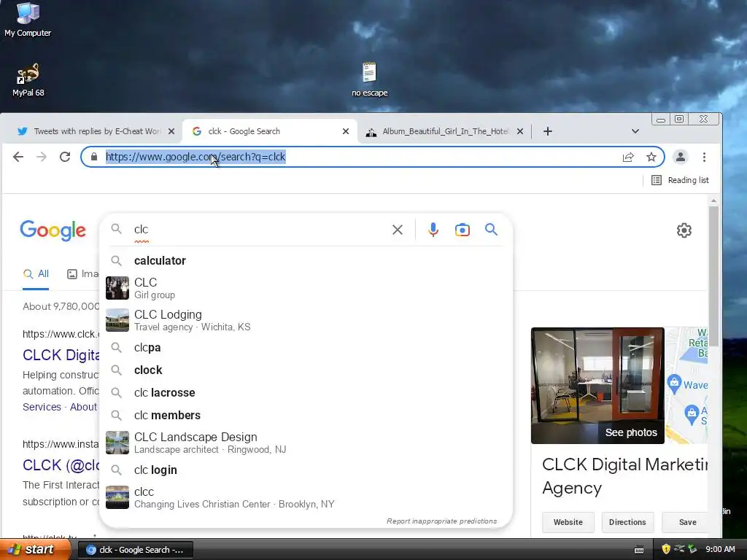Select the 'clc login' suggestion
Screen dimensions: 747x560
[x=306, y=470]
